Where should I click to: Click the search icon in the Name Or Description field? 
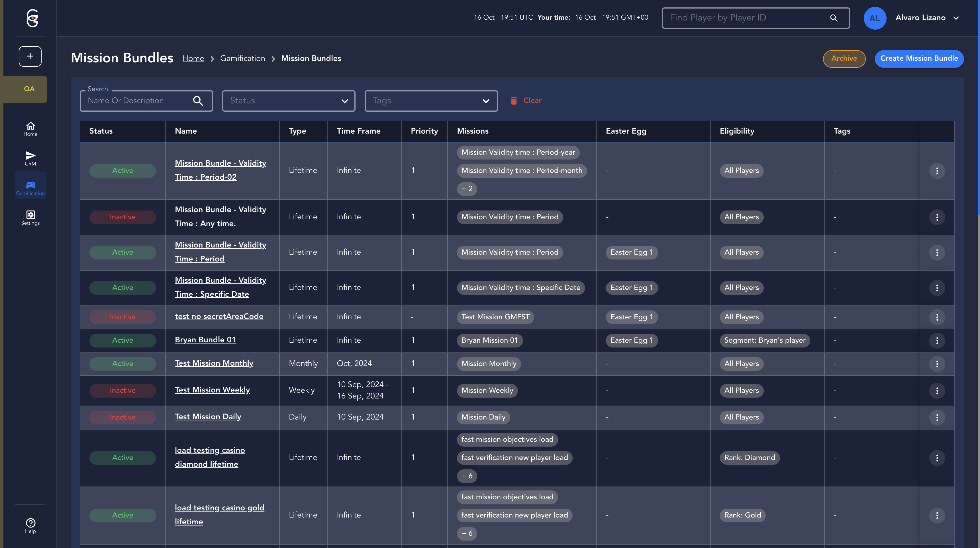(x=198, y=101)
